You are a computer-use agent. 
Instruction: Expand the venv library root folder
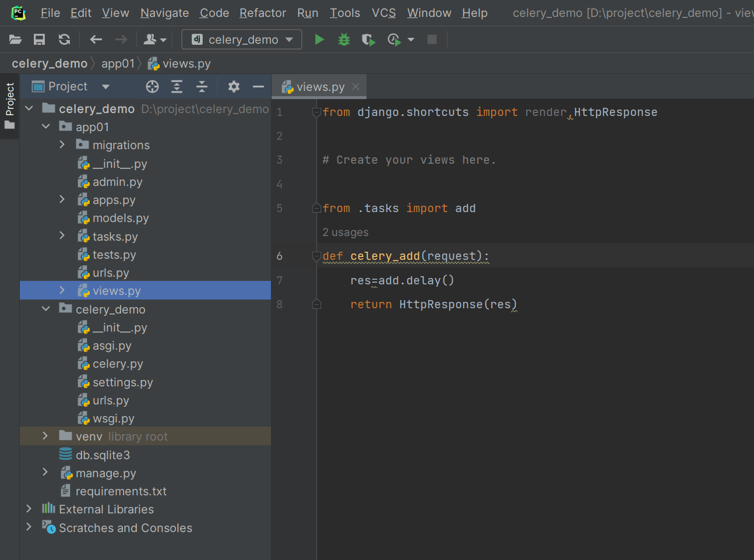(x=45, y=436)
